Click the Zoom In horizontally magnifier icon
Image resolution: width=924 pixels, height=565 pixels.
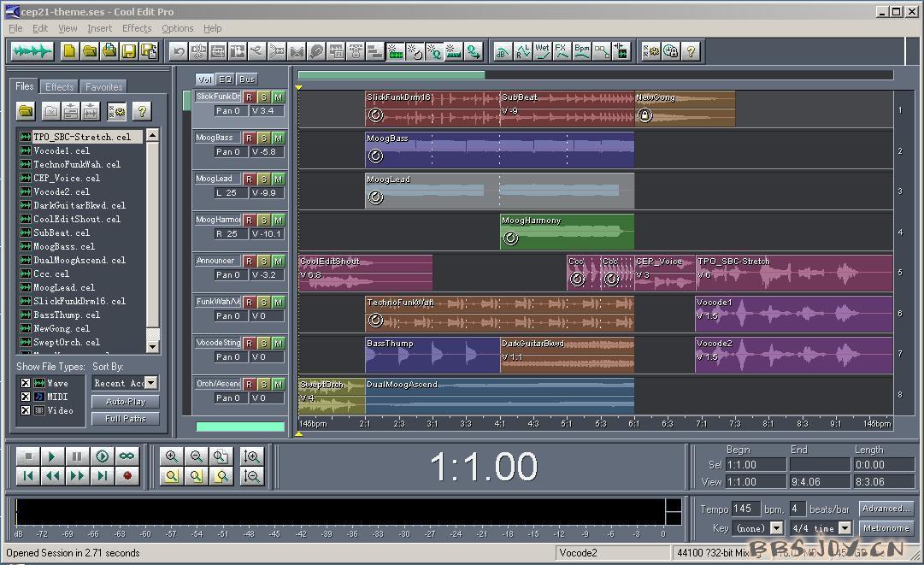pyautogui.click(x=172, y=456)
